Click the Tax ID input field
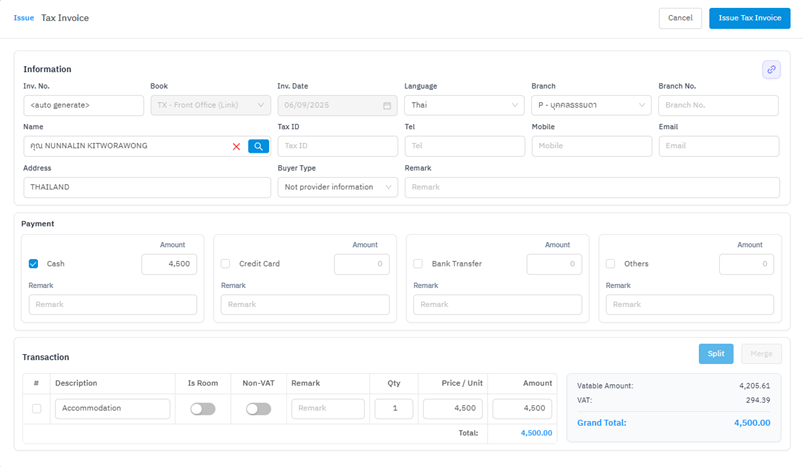The height and width of the screenshot is (467, 803). 337,146
